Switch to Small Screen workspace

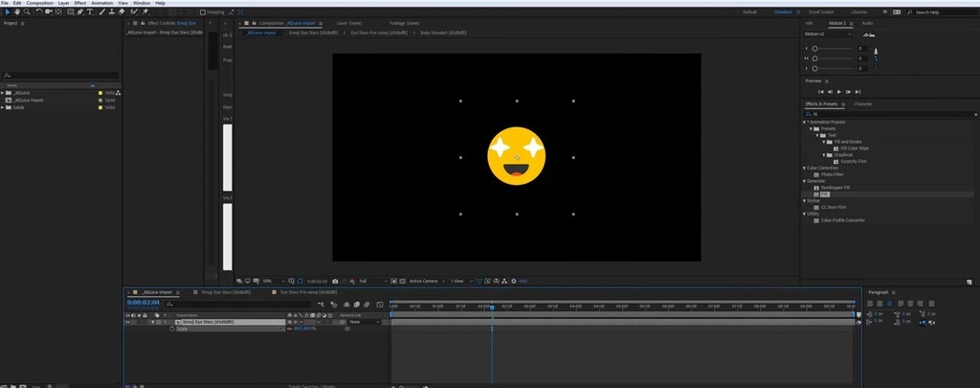(820, 11)
